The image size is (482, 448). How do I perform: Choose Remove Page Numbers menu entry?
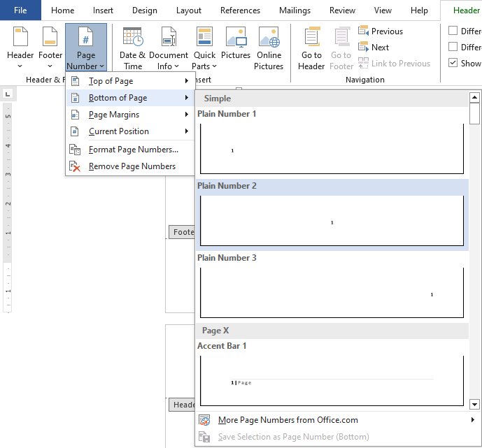point(130,166)
